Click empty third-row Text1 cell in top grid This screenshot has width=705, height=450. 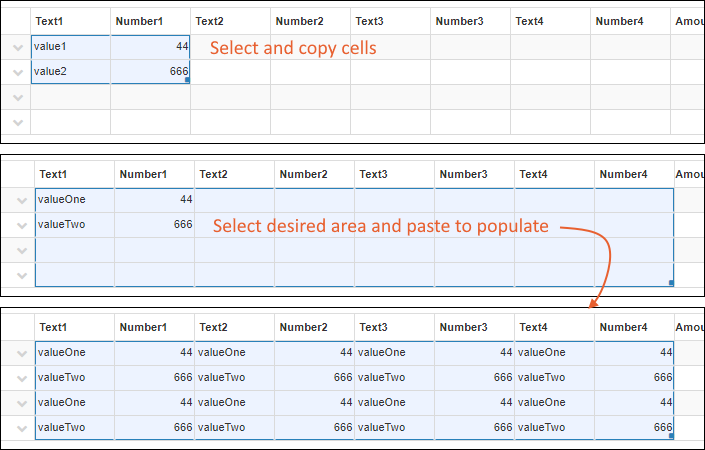(70, 97)
